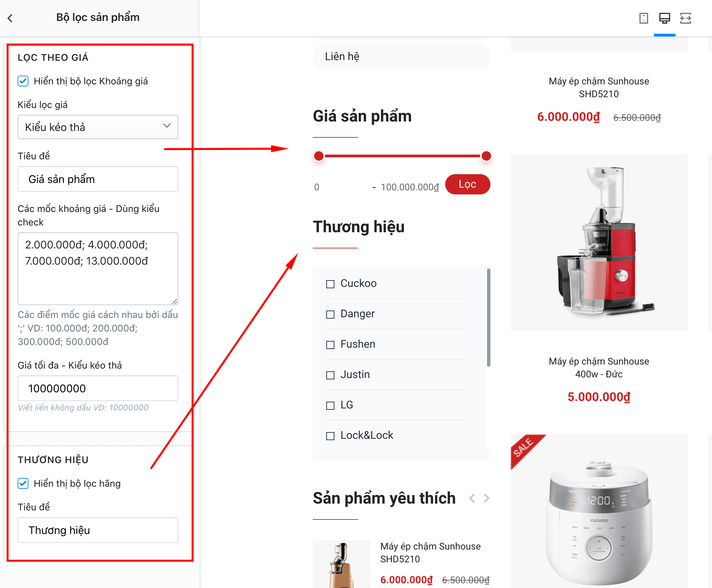Toggle the fullscreen width preview icon

(686, 18)
